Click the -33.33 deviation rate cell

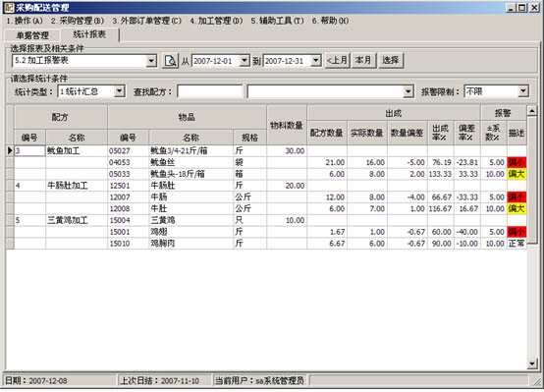467,197
